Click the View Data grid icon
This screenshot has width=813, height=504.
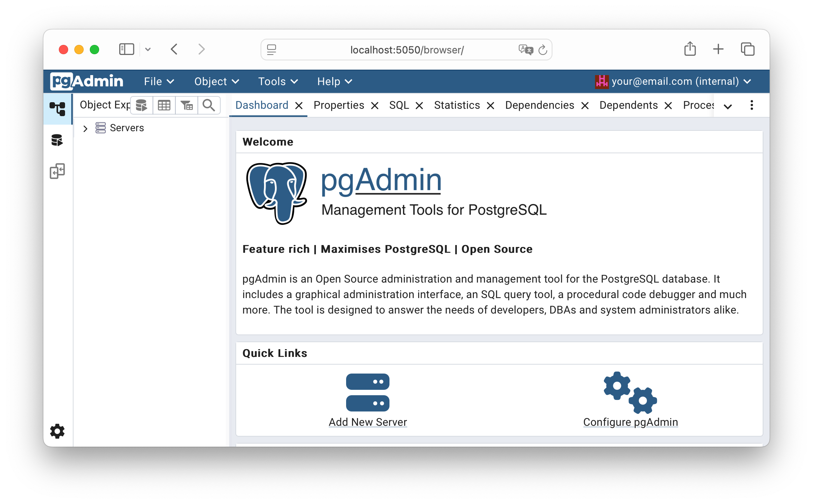(x=164, y=105)
